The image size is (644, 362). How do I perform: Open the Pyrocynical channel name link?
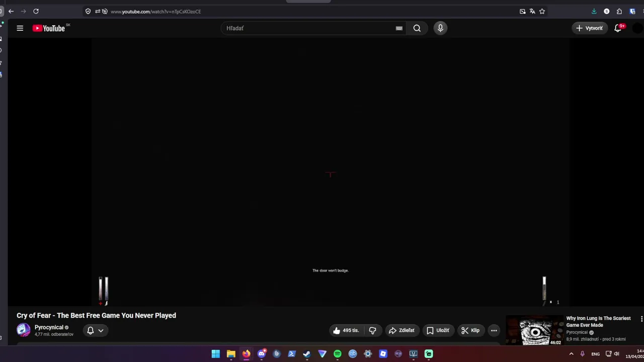pyautogui.click(x=49, y=327)
